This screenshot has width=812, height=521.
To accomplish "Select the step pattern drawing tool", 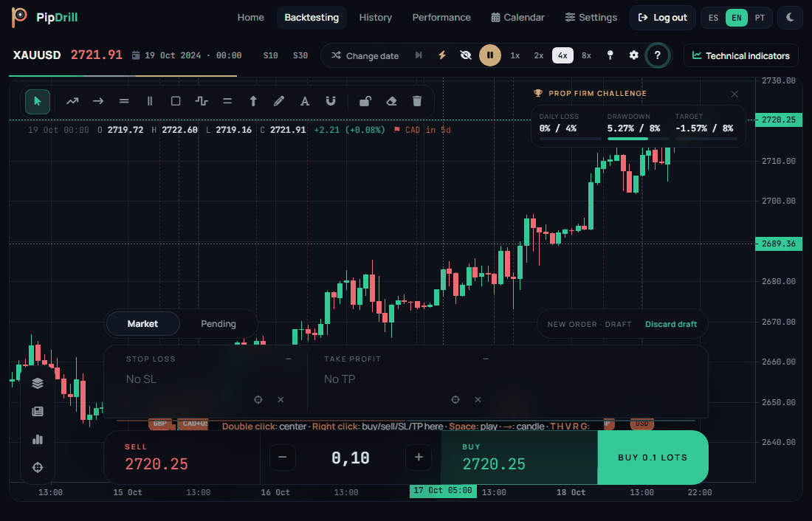I will pyautogui.click(x=202, y=101).
